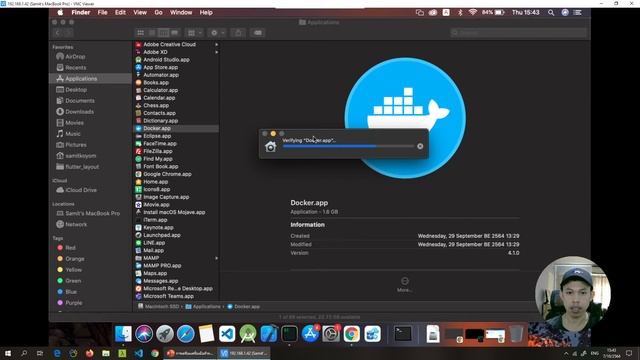Click the More button in preview pane
The image size is (640, 360).
point(404,284)
